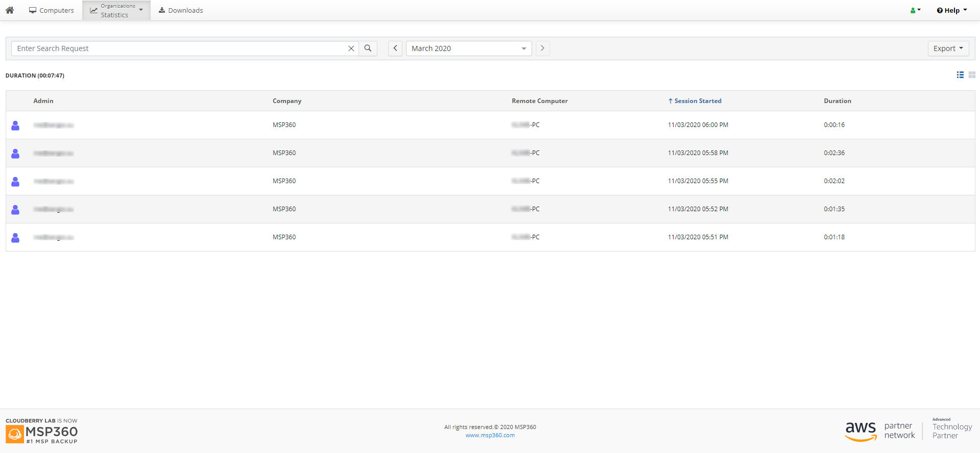Click the AWS partner network logo
Viewport: 980px width, 453px height.
point(880,431)
